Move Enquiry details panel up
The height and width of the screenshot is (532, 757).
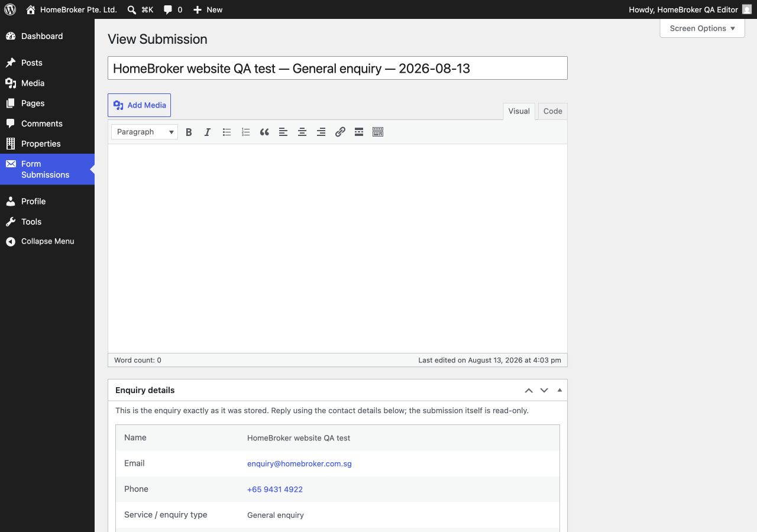pyautogui.click(x=529, y=390)
